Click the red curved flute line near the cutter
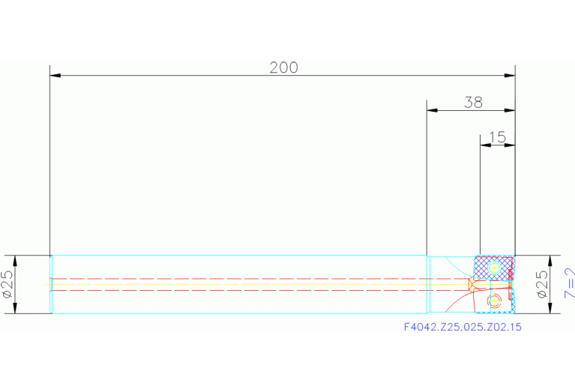 tap(457, 301)
